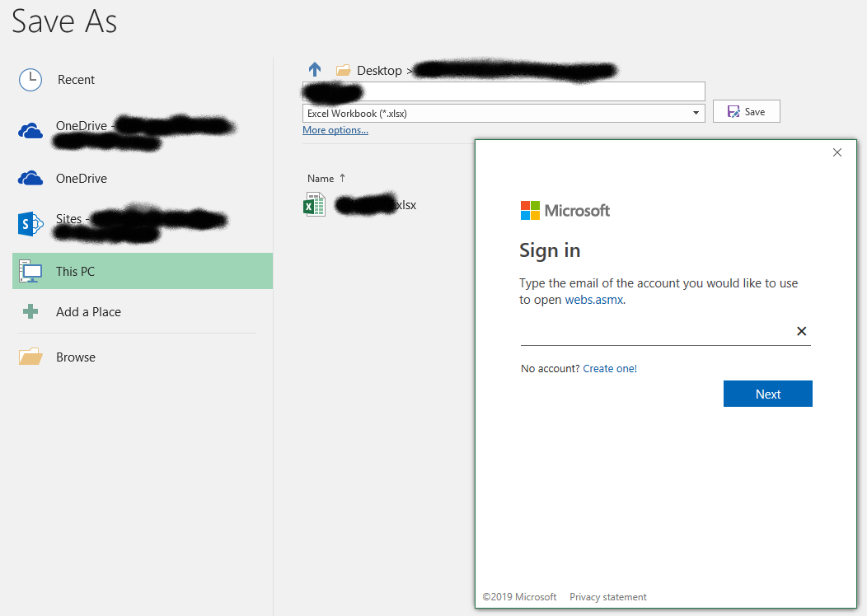
Task: Open More options link
Action: pos(335,130)
